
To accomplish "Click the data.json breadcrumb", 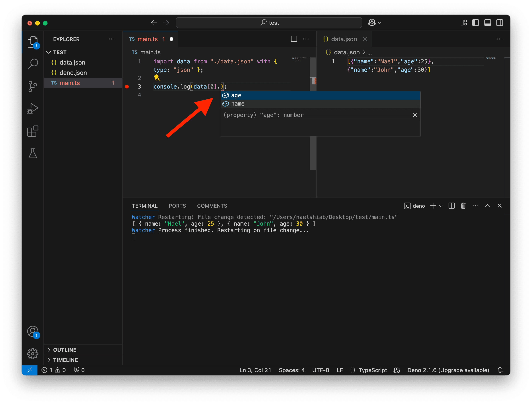I will 343,52.
